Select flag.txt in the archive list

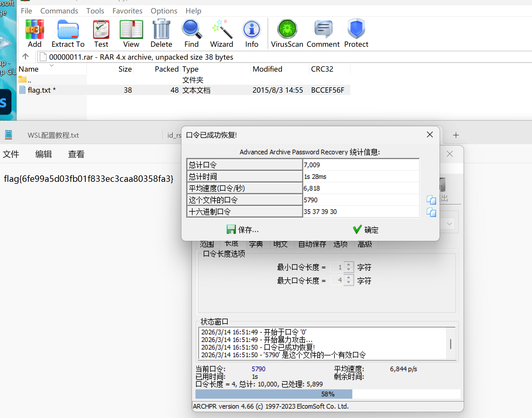click(39, 90)
